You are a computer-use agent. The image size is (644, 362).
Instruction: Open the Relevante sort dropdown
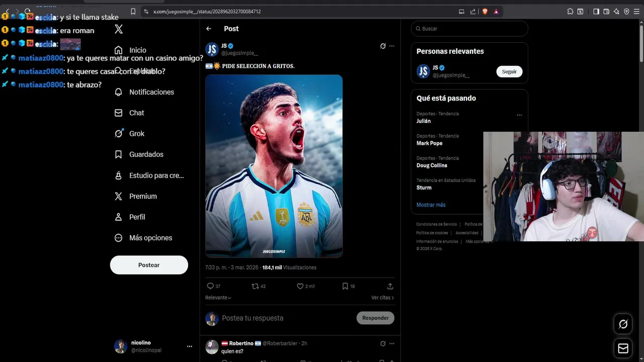coord(218,298)
